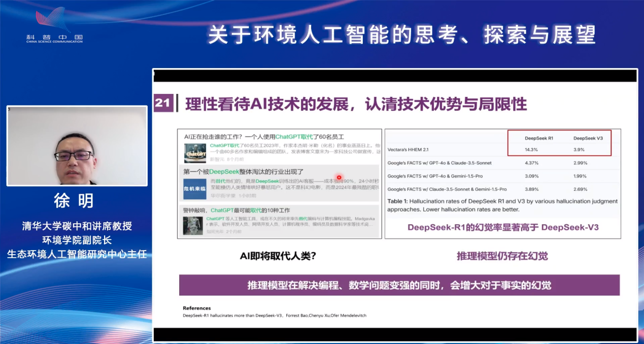This screenshot has width=644, height=344.
Task: Click row label FACTS w/ Claude-3.5-Sonnet & Gemini-1.5-Pro
Action: [447, 189]
